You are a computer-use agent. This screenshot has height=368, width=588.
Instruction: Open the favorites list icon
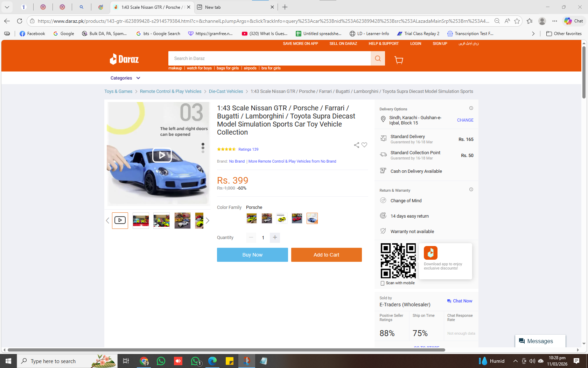pyautogui.click(x=530, y=21)
